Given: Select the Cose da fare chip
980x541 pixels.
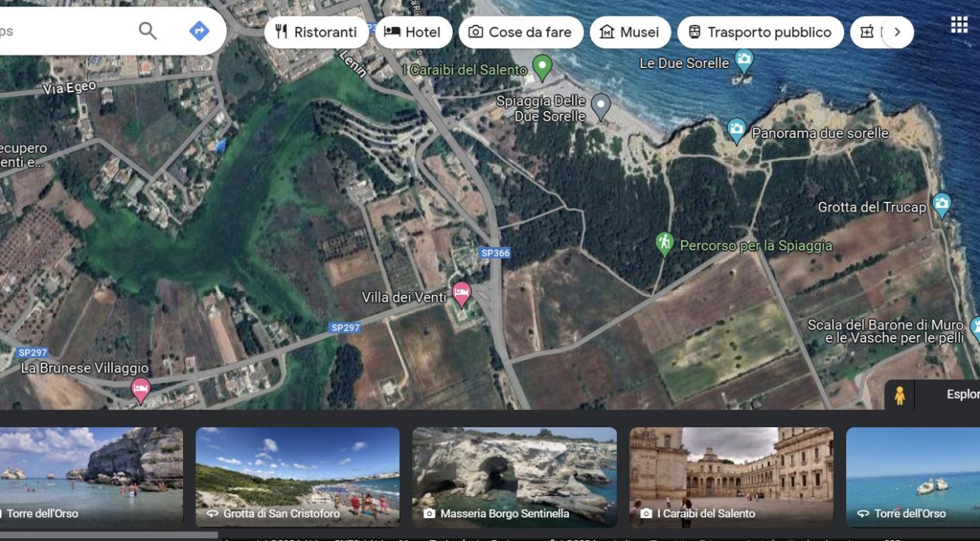Looking at the screenshot, I should (521, 32).
